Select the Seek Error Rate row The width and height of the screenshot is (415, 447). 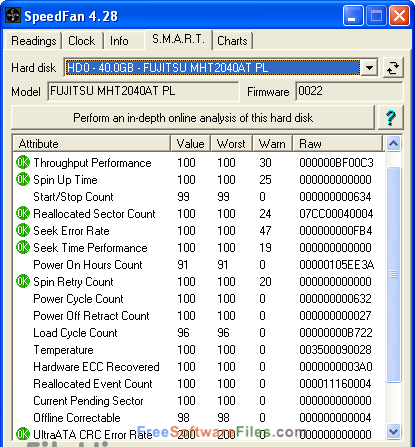tap(199, 230)
